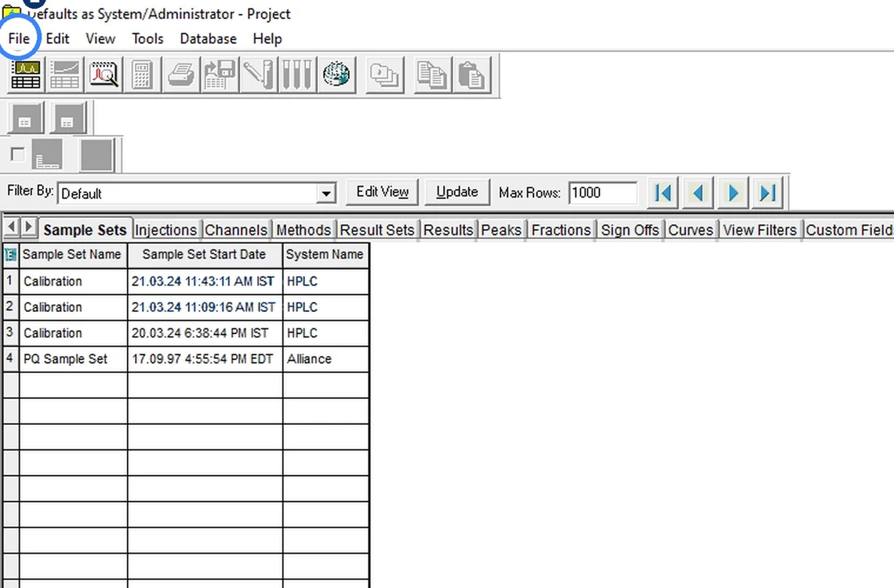The height and width of the screenshot is (588, 894).
Task: Select the Sample Sets tab
Action: coord(85,230)
